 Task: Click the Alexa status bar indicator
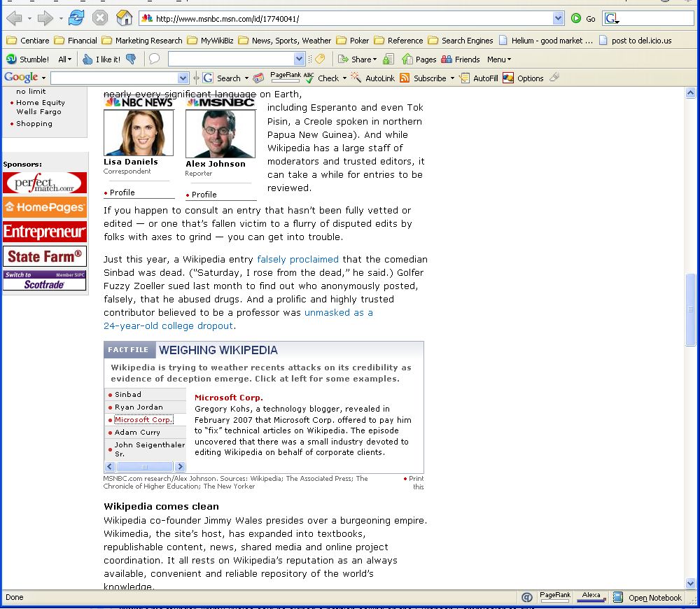591,596
